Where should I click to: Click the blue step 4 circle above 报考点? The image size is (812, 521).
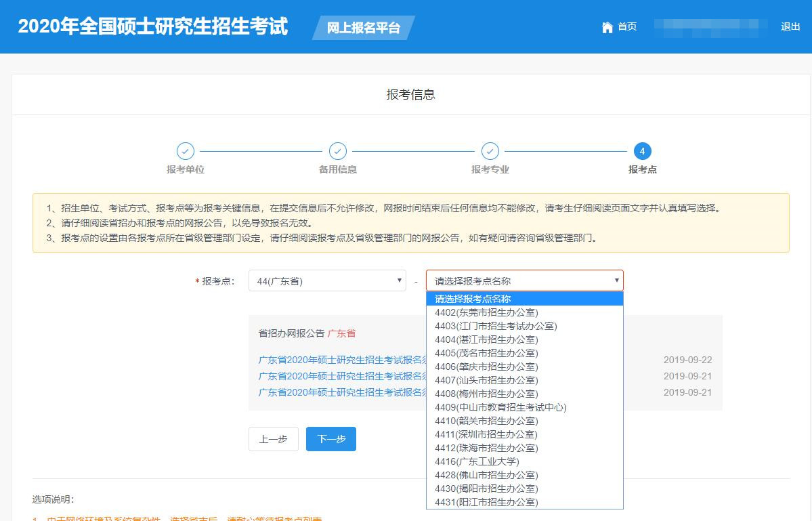(x=643, y=151)
